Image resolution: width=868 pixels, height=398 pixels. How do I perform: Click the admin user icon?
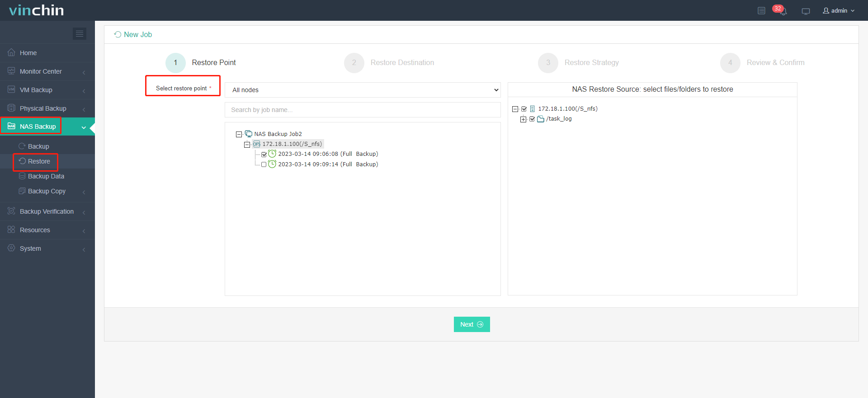(x=826, y=10)
